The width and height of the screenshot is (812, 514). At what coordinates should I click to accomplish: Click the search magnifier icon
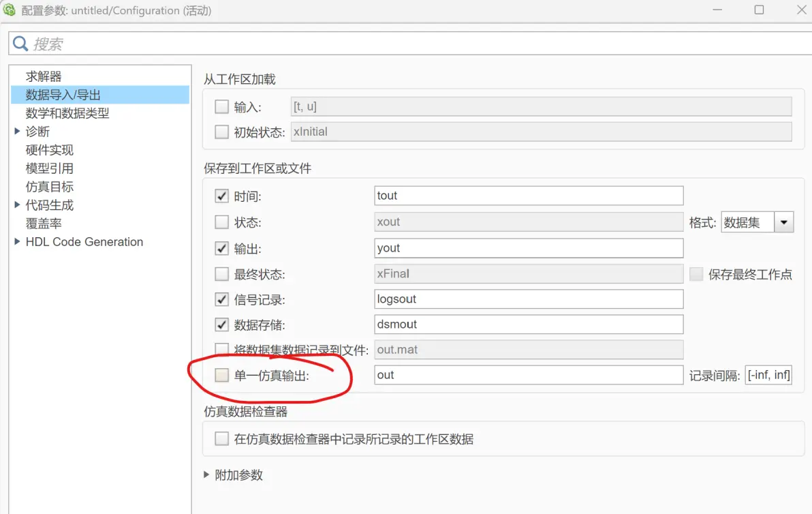point(20,44)
